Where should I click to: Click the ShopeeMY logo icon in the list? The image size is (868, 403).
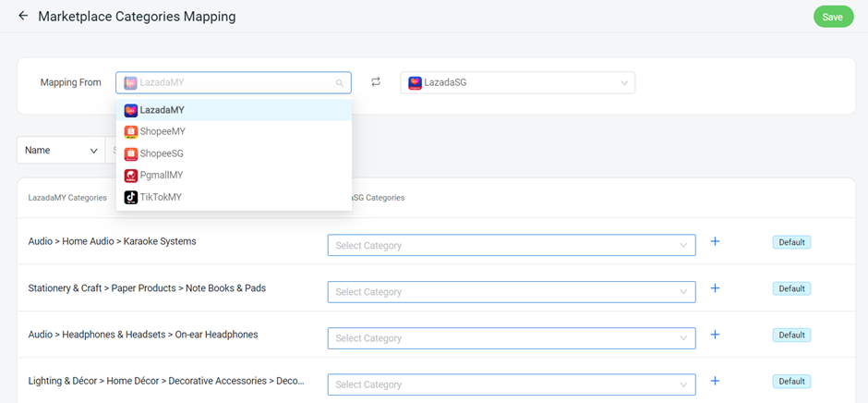(130, 132)
